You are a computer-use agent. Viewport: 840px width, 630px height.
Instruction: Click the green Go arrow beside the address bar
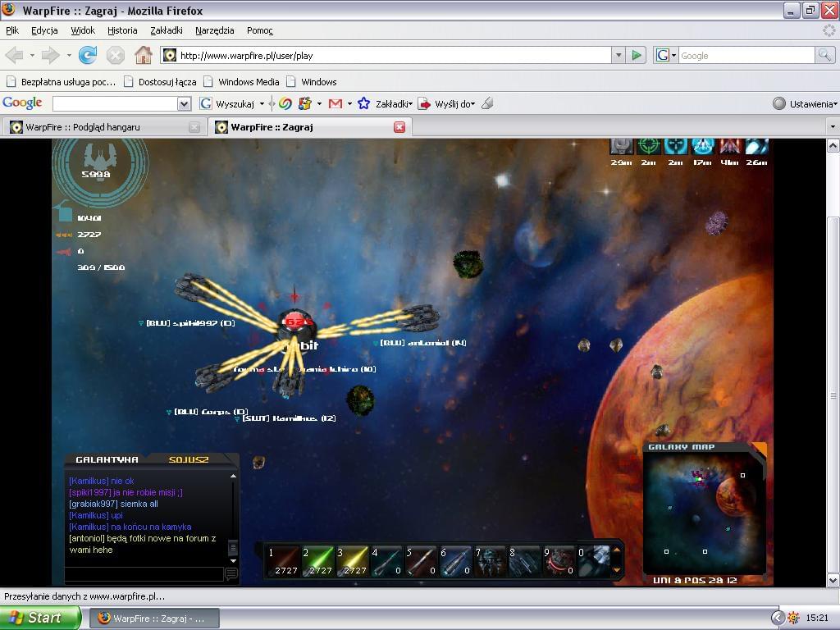(x=637, y=55)
